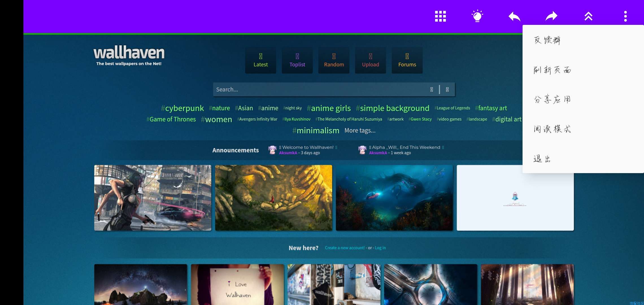Open graffiti wallhaven street thumbnail

tap(334, 284)
